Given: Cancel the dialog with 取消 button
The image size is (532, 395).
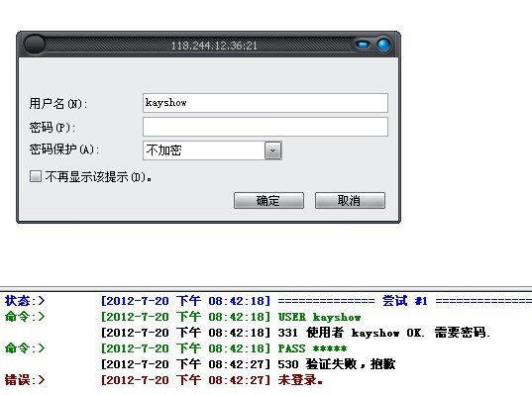Looking at the screenshot, I should tap(350, 200).
